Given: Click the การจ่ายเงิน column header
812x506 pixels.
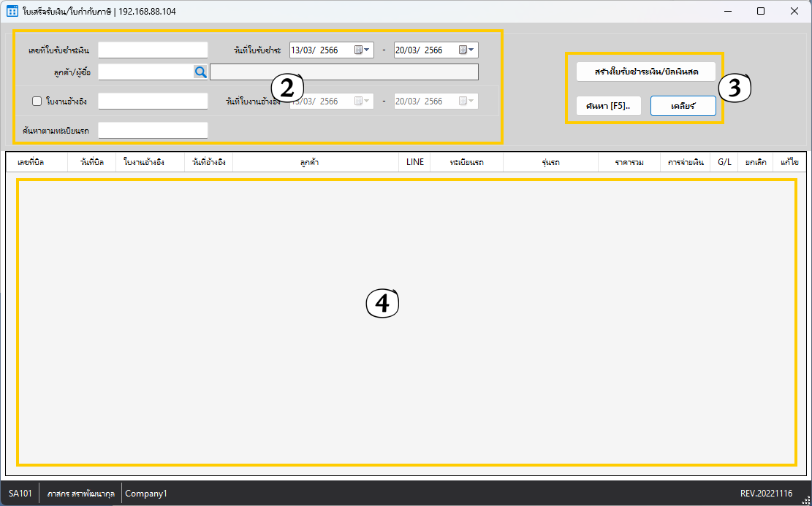Looking at the screenshot, I should tap(685, 162).
